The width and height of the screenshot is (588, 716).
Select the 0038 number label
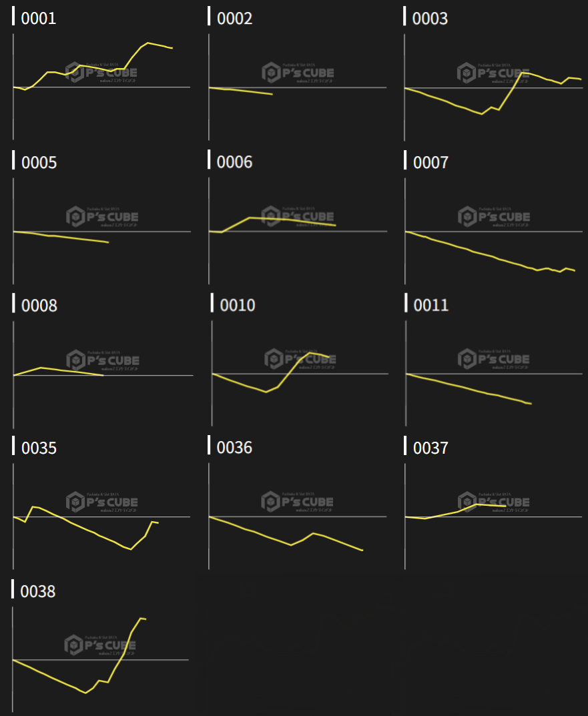(x=38, y=591)
